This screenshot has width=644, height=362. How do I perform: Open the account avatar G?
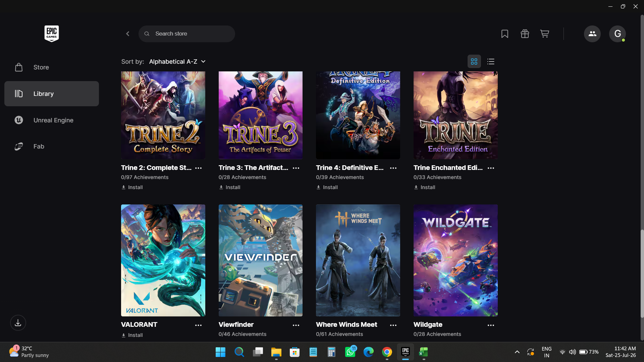[x=618, y=34]
